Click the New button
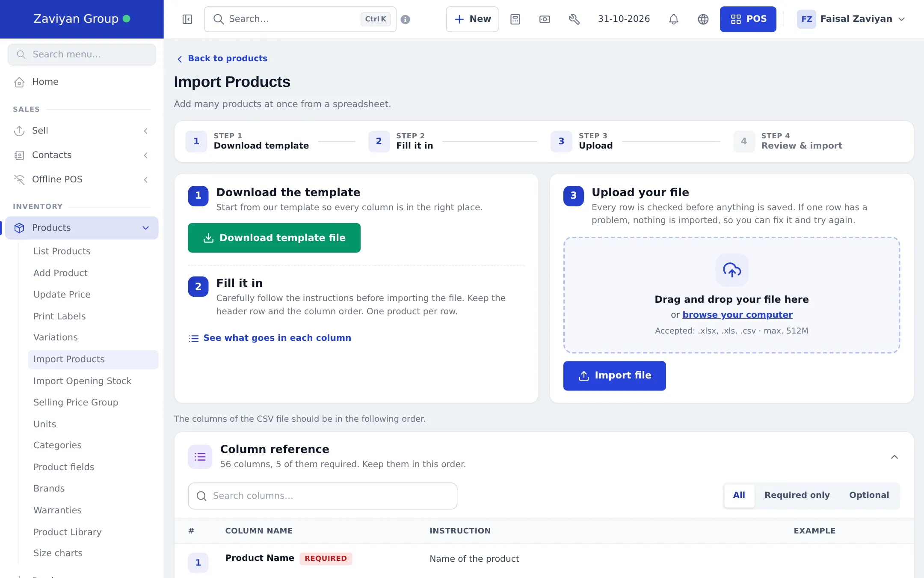The width and height of the screenshot is (924, 578). point(472,19)
